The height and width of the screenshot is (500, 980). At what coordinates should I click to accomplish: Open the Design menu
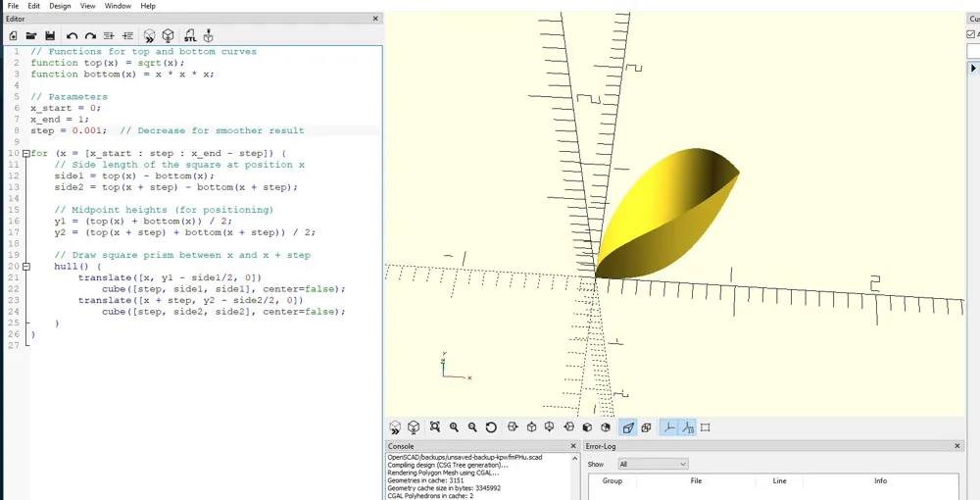pos(60,6)
